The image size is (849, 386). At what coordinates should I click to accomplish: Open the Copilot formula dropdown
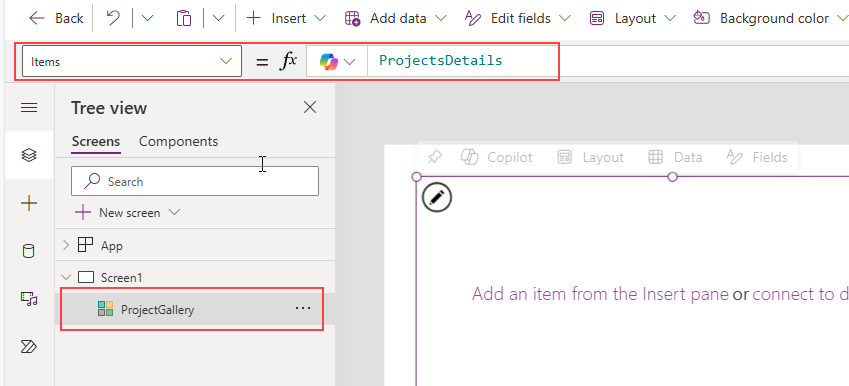[x=337, y=62]
